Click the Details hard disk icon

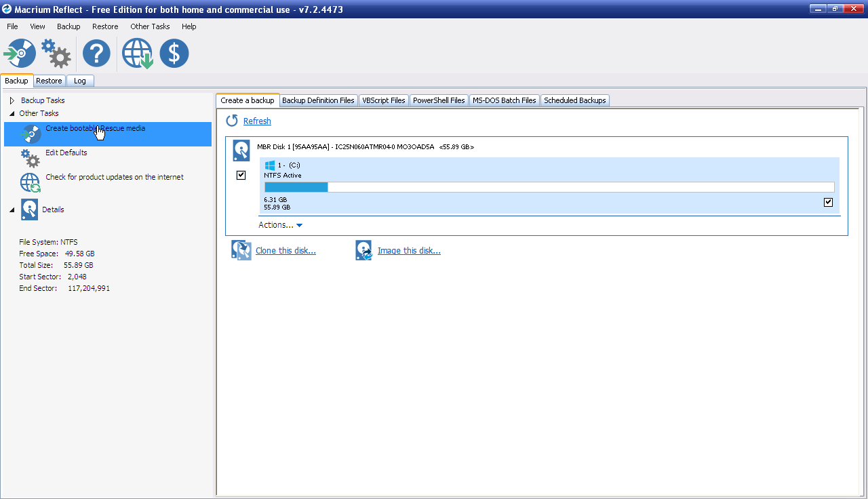29,209
